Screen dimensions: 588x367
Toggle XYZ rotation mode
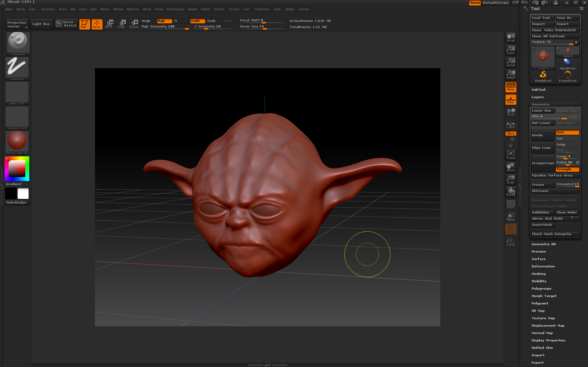click(x=511, y=134)
